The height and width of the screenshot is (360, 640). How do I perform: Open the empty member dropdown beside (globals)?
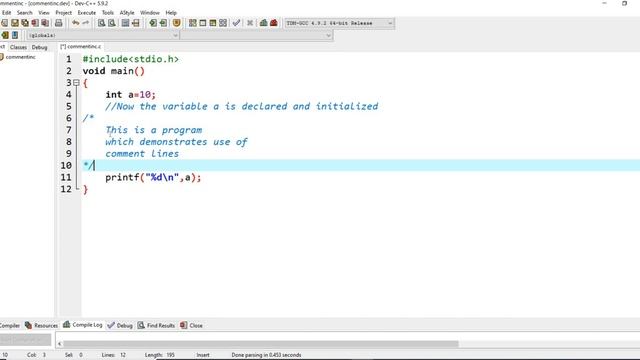pyautogui.click(x=256, y=36)
